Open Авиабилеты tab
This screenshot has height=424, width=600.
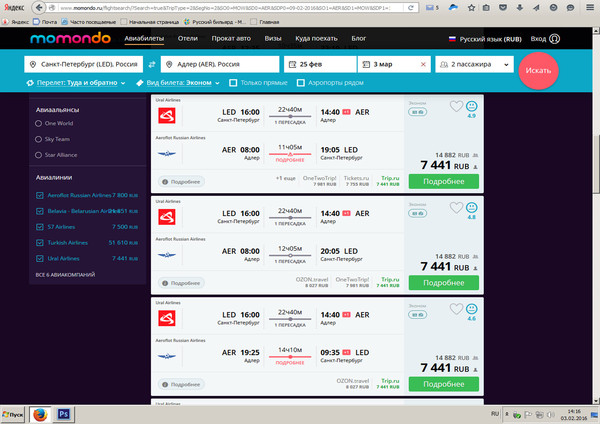point(144,39)
